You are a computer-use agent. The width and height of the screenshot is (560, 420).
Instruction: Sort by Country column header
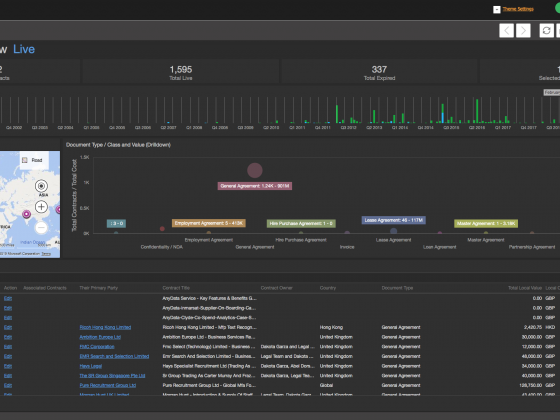[328, 288]
